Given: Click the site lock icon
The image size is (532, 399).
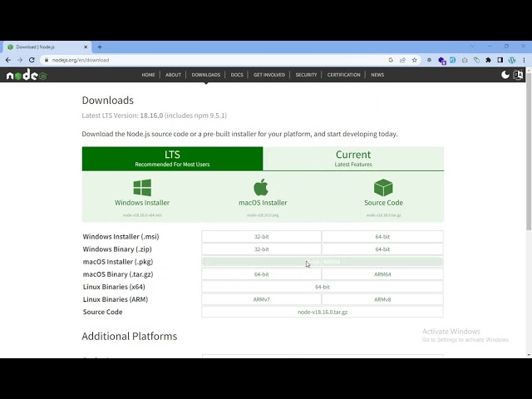Looking at the screenshot, I should click(47, 60).
